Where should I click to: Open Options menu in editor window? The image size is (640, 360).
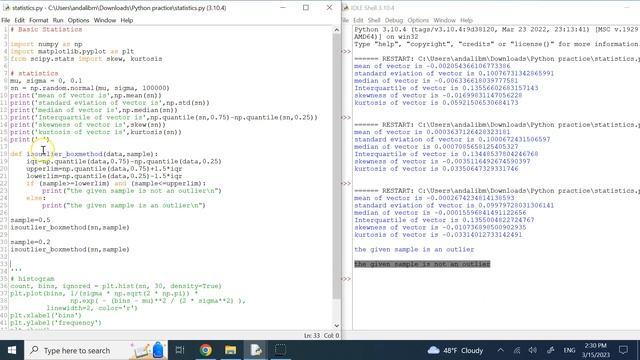click(x=78, y=20)
